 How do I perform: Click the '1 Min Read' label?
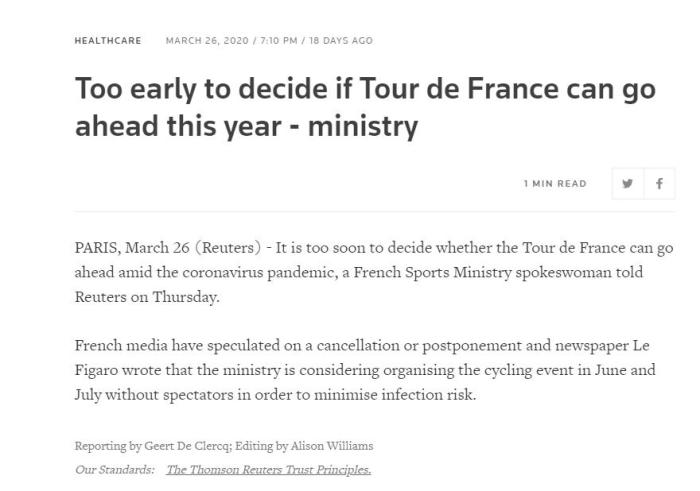tap(555, 184)
